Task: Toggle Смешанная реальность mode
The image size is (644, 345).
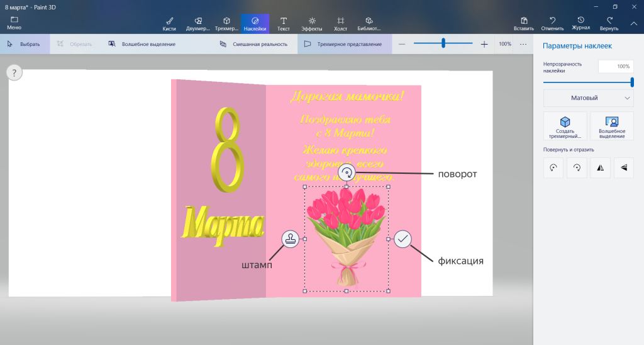Action: (253, 44)
